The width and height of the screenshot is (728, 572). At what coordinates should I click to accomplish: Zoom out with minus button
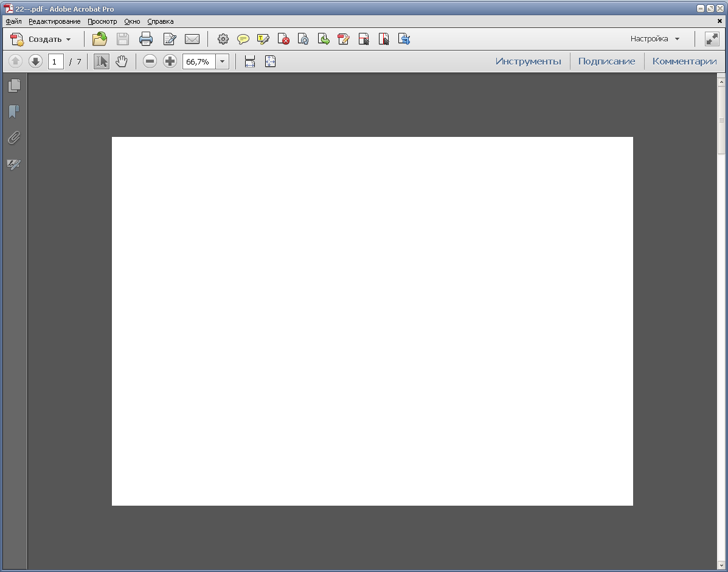150,61
